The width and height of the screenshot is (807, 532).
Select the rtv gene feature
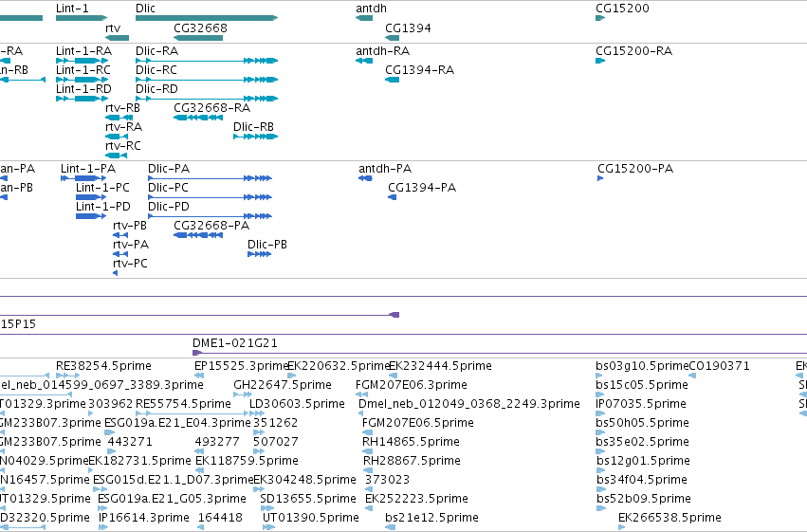coord(117,38)
